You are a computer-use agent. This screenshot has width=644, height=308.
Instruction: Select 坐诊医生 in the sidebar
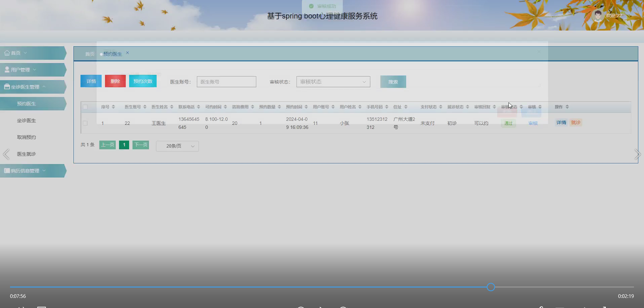26,120
